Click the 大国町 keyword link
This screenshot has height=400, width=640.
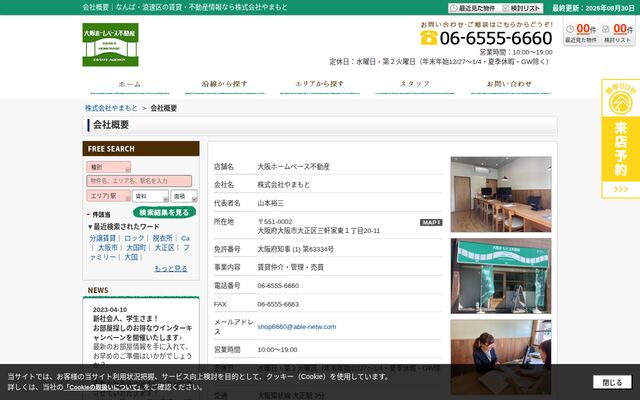(x=136, y=248)
